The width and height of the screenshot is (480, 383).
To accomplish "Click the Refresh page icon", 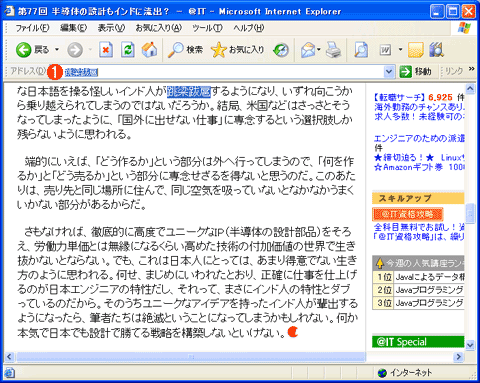I will (x=127, y=50).
